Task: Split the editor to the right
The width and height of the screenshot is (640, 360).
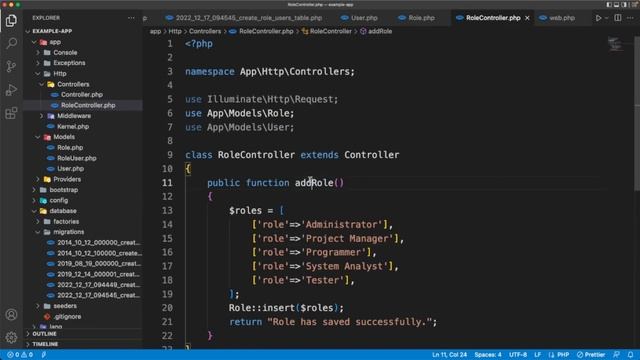Action: point(618,18)
